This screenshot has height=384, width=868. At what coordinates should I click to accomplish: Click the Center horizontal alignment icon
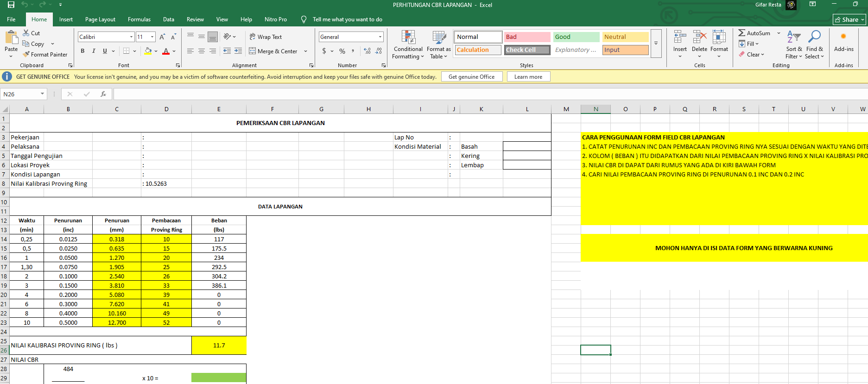(202, 51)
